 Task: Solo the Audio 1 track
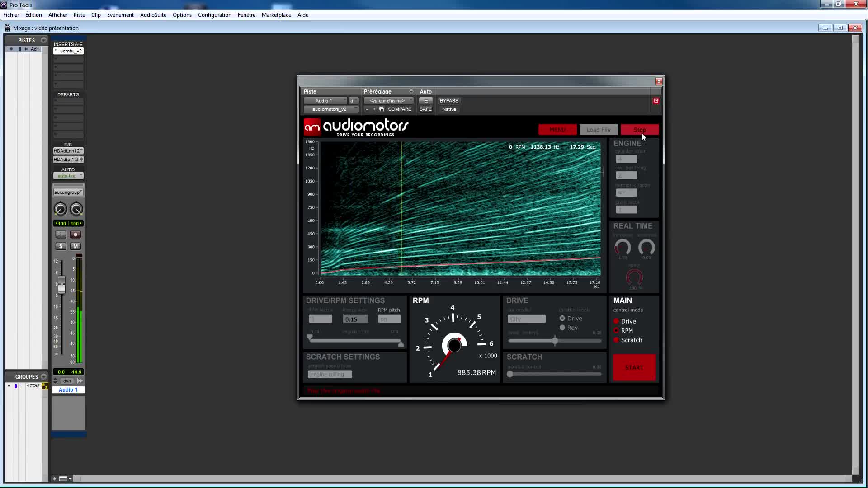[61, 246]
